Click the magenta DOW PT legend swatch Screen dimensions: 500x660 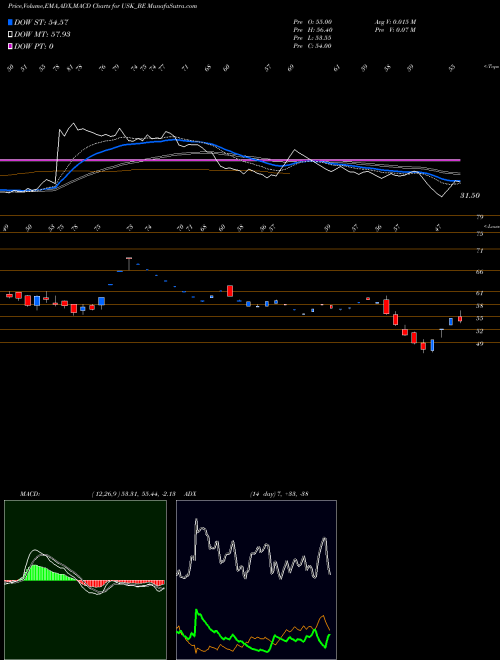pyautogui.click(x=11, y=46)
